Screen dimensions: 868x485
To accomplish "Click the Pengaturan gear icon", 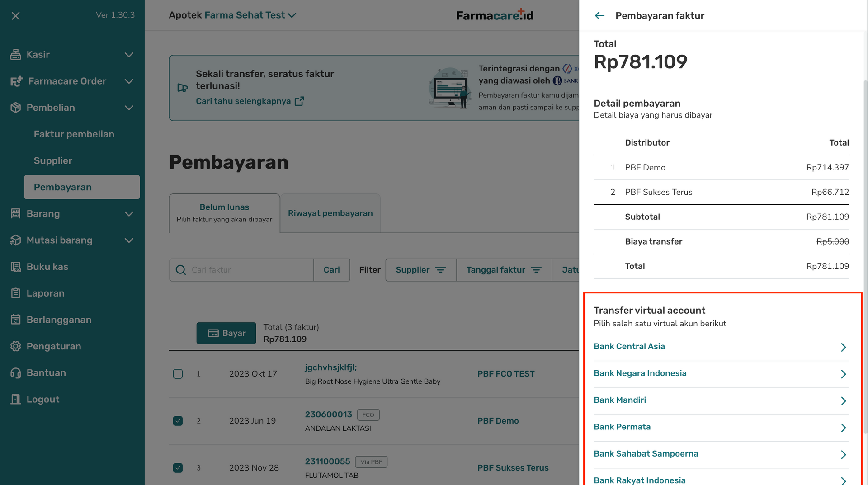I will [x=16, y=346].
